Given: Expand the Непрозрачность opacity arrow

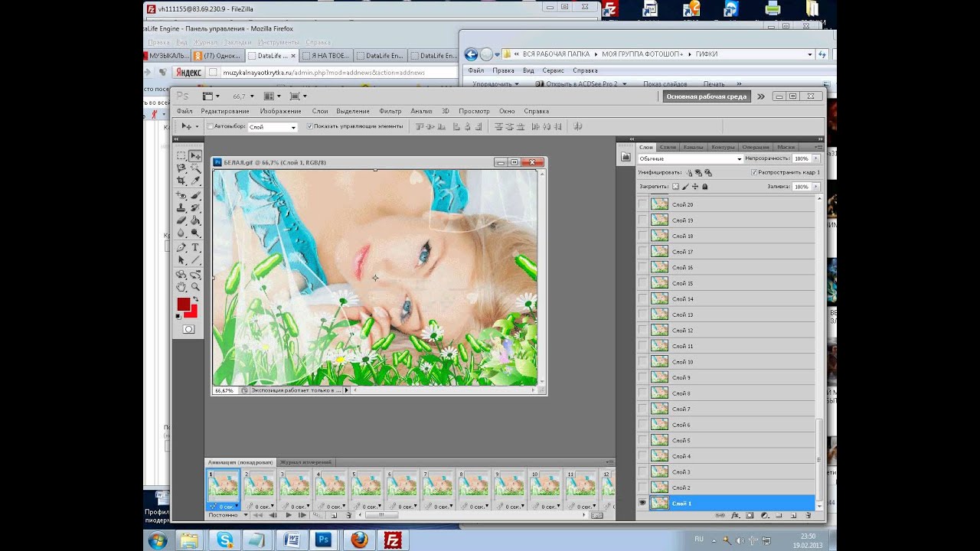Looking at the screenshot, I should (x=815, y=158).
